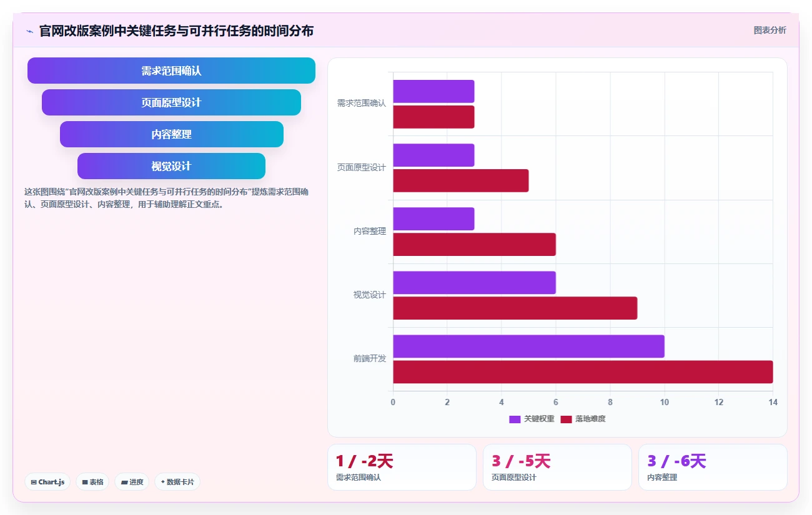Image resolution: width=812 pixels, height=515 pixels.
Task: Click the 前端开发 y-axis label
Action: 370,358
